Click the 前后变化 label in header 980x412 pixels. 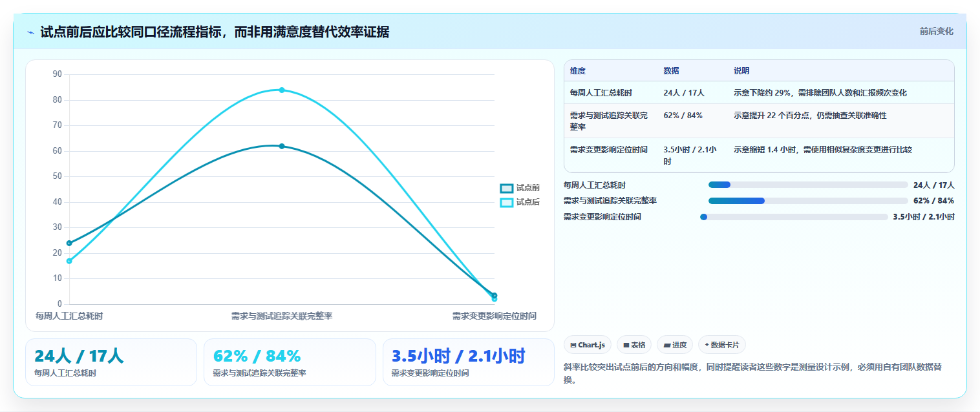(936, 31)
